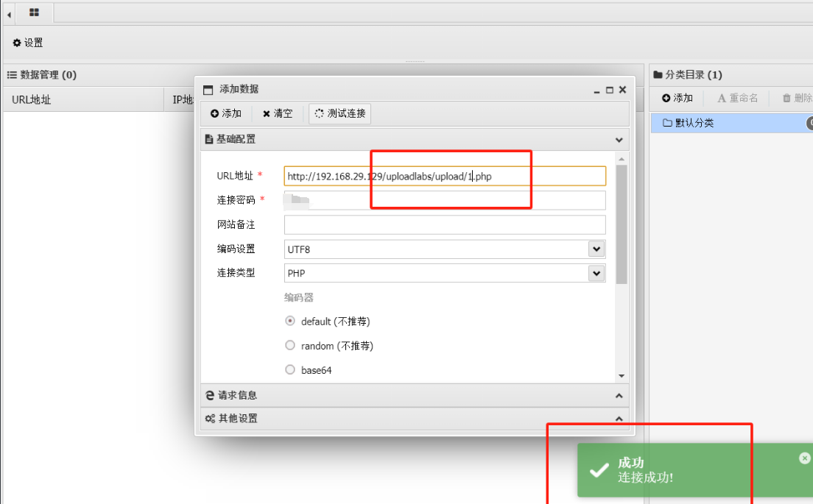Click 测试连接 test connection button
Screen dimensions: 813x504
pyautogui.click(x=340, y=113)
